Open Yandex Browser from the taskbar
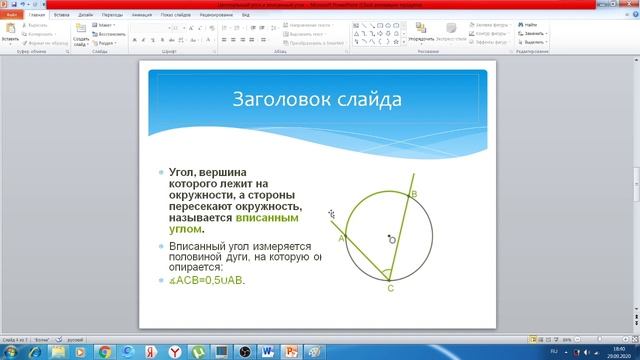The height and width of the screenshot is (360, 640). point(175,352)
